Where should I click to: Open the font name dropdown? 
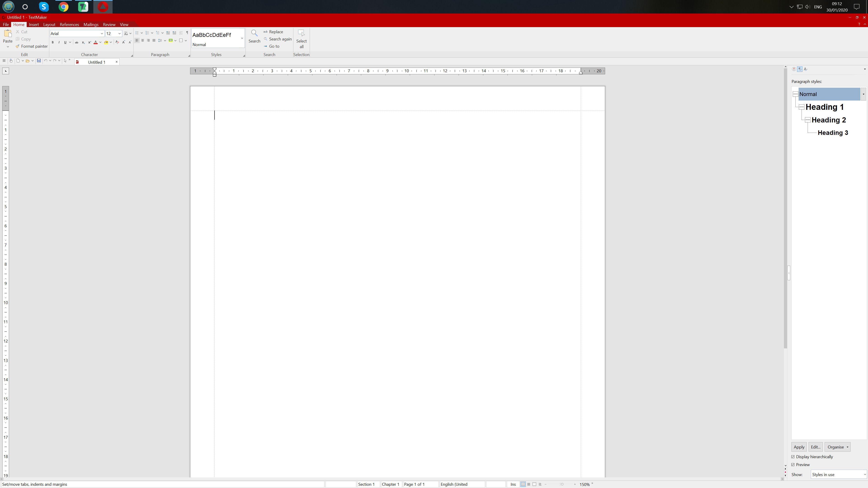(102, 34)
